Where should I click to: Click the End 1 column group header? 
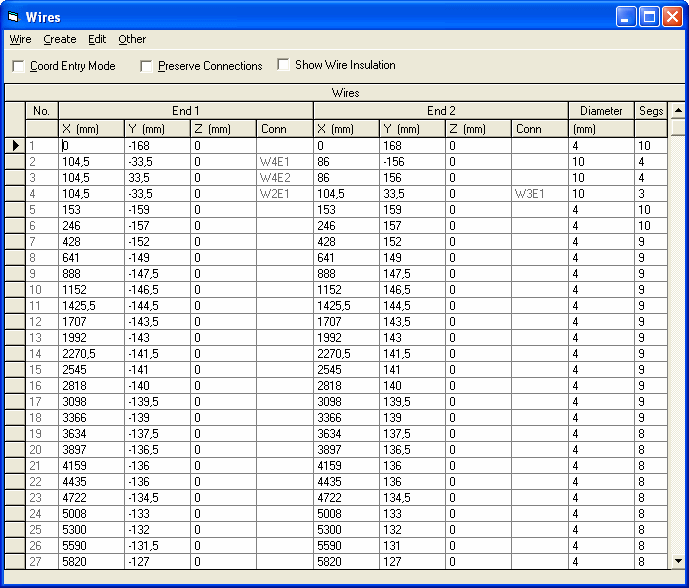click(x=186, y=111)
